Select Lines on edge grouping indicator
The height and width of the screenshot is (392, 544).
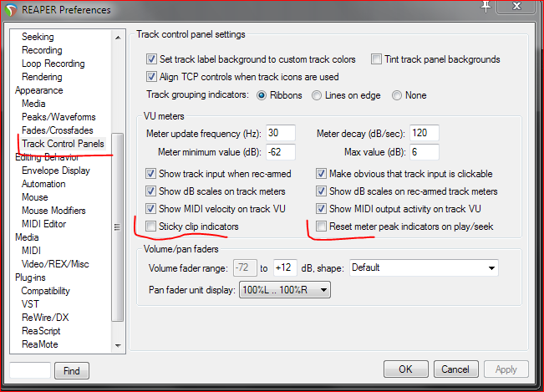click(x=317, y=95)
